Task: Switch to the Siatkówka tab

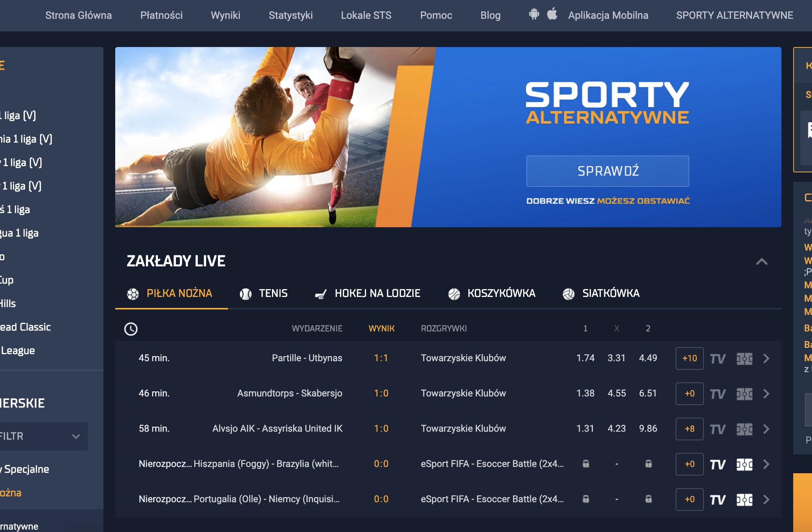Action: tap(601, 293)
